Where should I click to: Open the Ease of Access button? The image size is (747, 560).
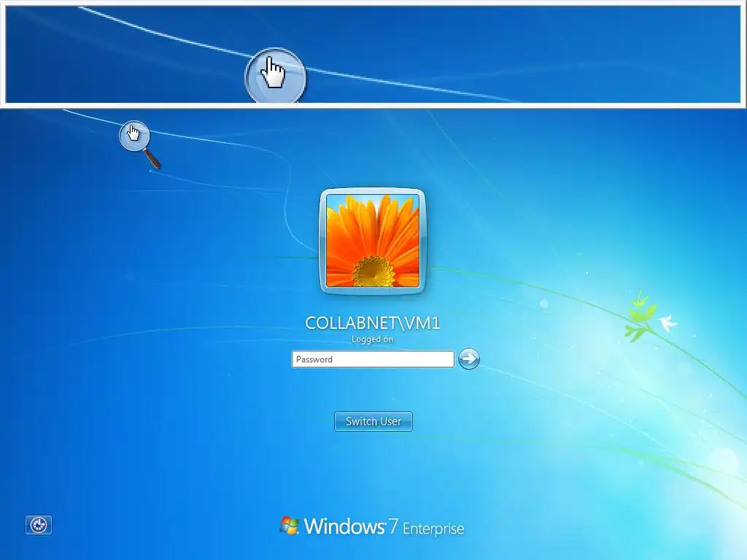[39, 525]
